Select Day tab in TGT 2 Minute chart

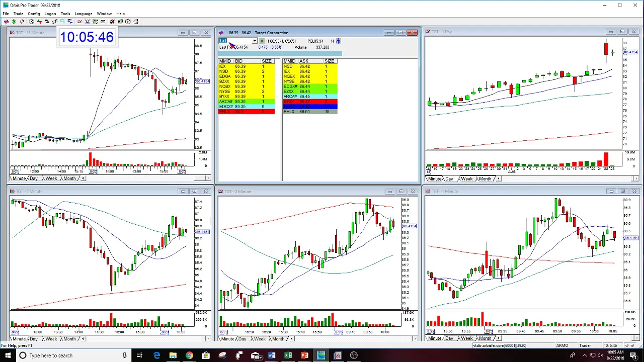click(243, 339)
